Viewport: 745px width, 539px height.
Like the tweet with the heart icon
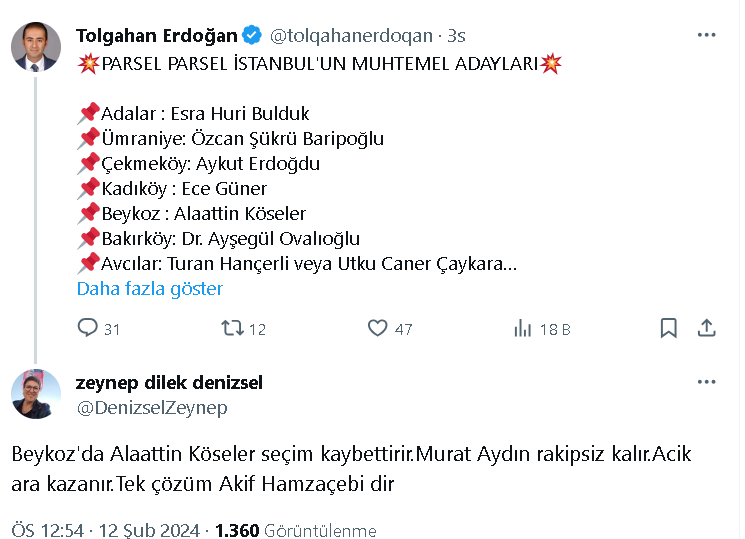378,328
